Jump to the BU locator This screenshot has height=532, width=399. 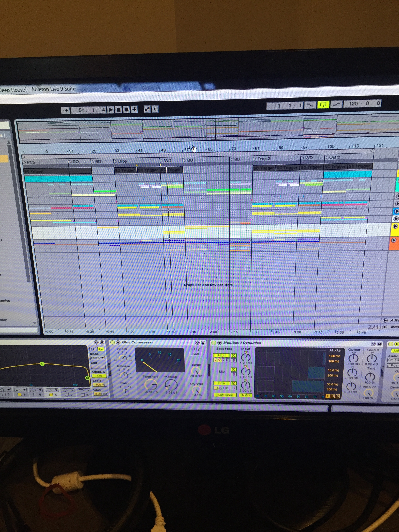point(235,159)
